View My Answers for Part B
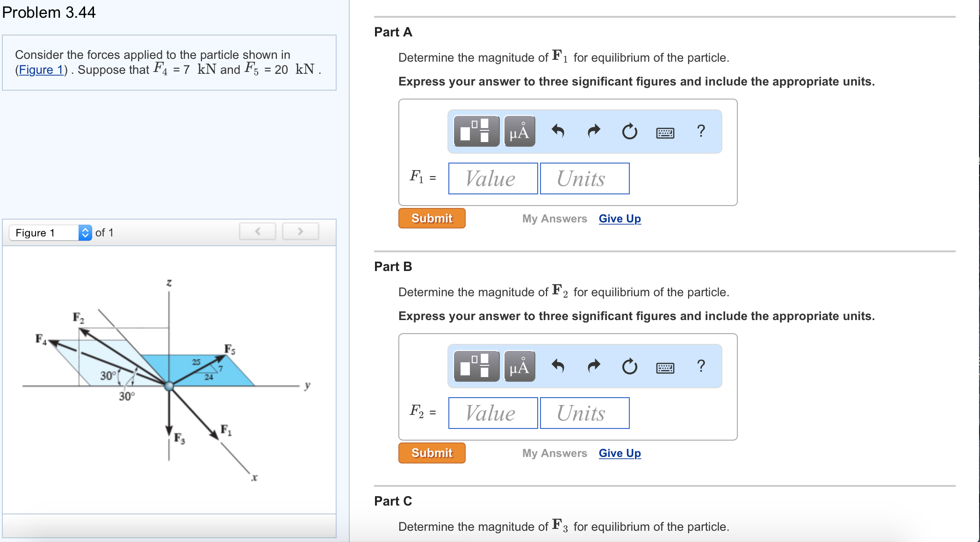The height and width of the screenshot is (542, 980). point(555,453)
